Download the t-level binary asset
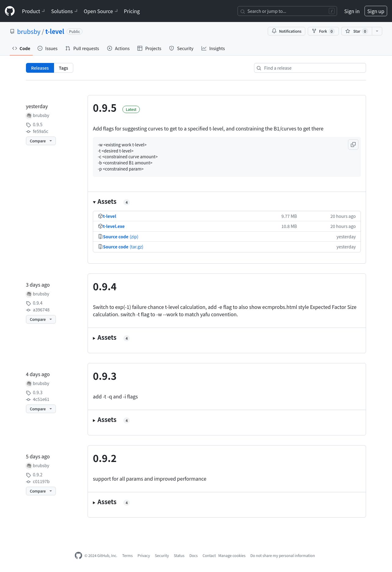 tap(109, 216)
